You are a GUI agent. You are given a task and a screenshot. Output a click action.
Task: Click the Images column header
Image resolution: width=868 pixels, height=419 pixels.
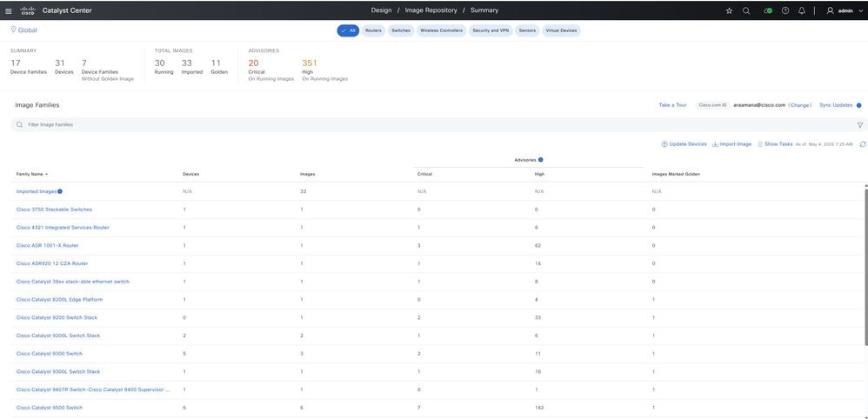pyautogui.click(x=307, y=175)
